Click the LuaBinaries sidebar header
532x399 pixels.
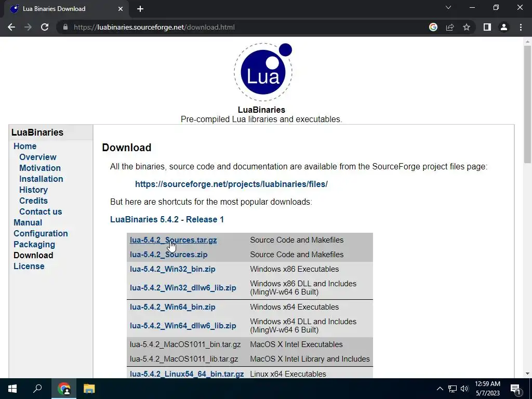(x=37, y=132)
